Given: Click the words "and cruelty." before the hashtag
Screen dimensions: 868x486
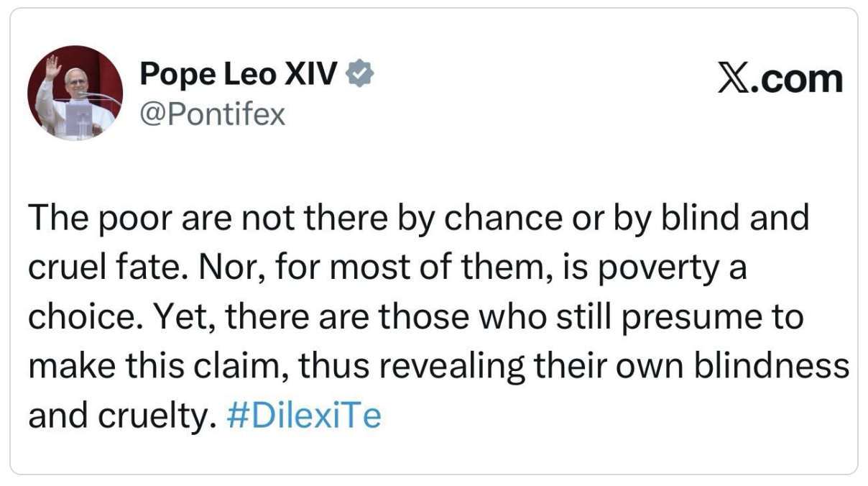Looking at the screenshot, I should [122, 416].
